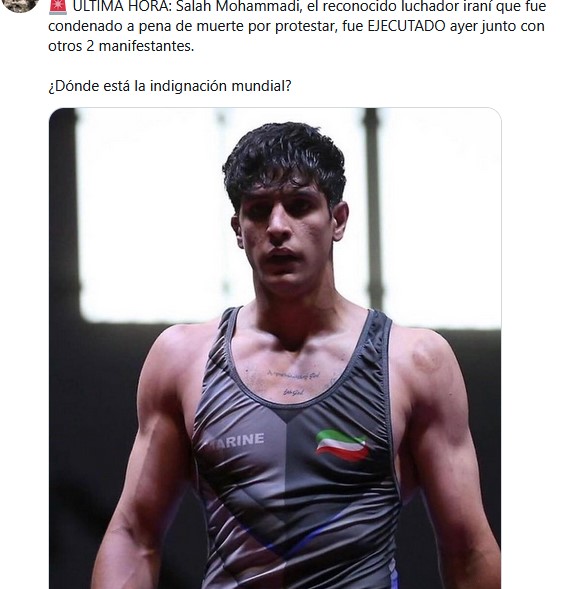Click the "ÚLTIMA HORA:" heading text

coord(122,6)
